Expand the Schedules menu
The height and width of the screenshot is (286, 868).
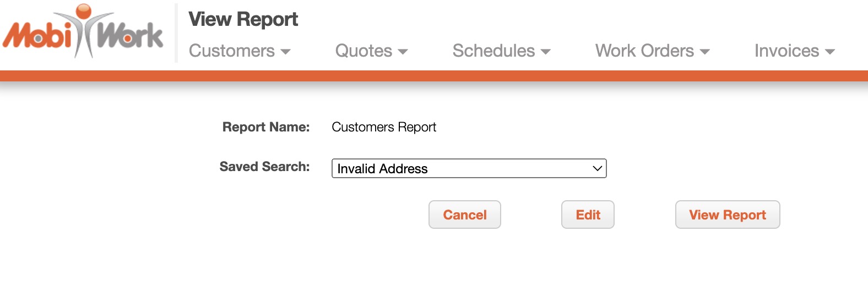pos(493,51)
